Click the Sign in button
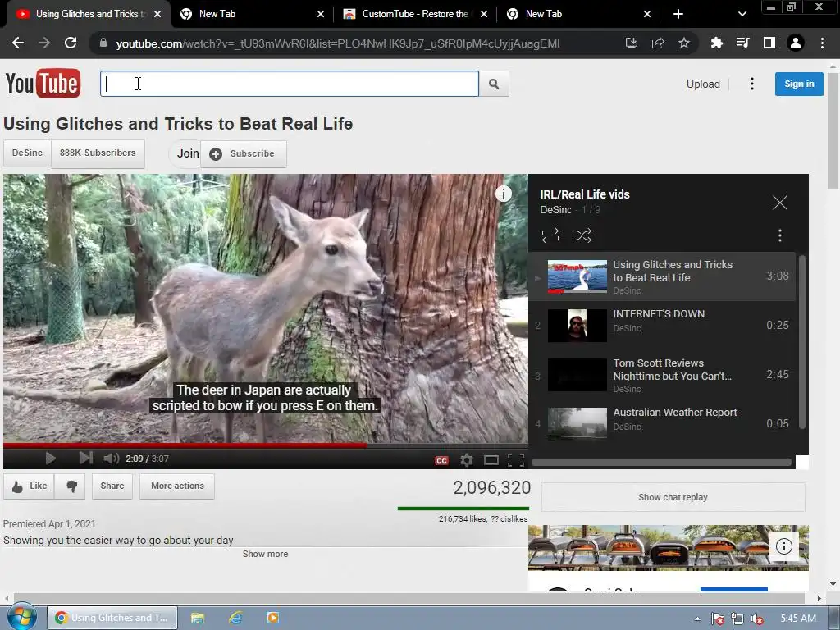 click(x=799, y=84)
